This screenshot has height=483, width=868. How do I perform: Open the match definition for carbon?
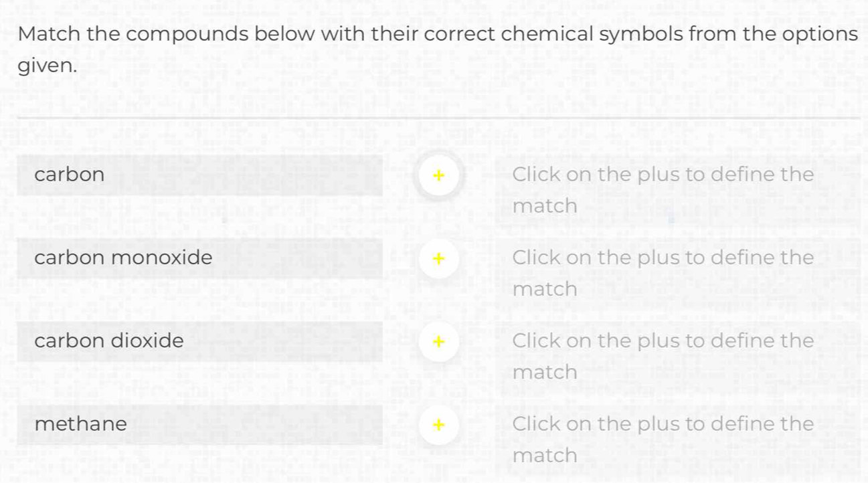tap(438, 175)
